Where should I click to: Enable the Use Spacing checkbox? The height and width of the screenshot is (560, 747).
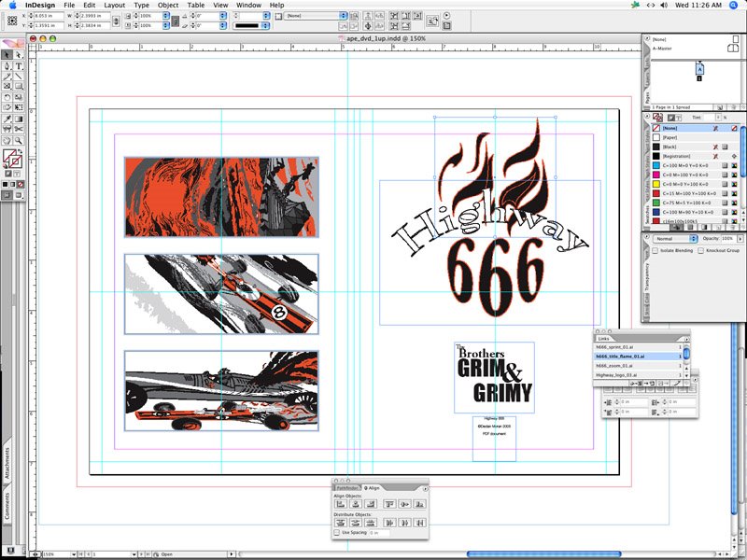click(337, 533)
